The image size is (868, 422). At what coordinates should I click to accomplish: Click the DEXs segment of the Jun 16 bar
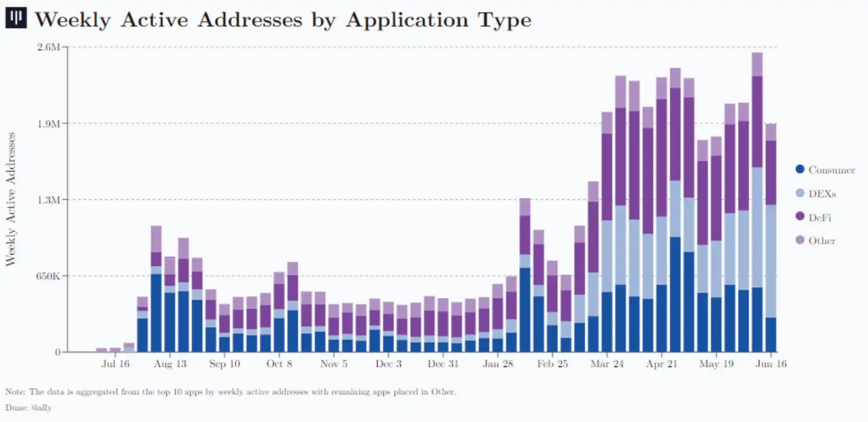pyautogui.click(x=771, y=261)
